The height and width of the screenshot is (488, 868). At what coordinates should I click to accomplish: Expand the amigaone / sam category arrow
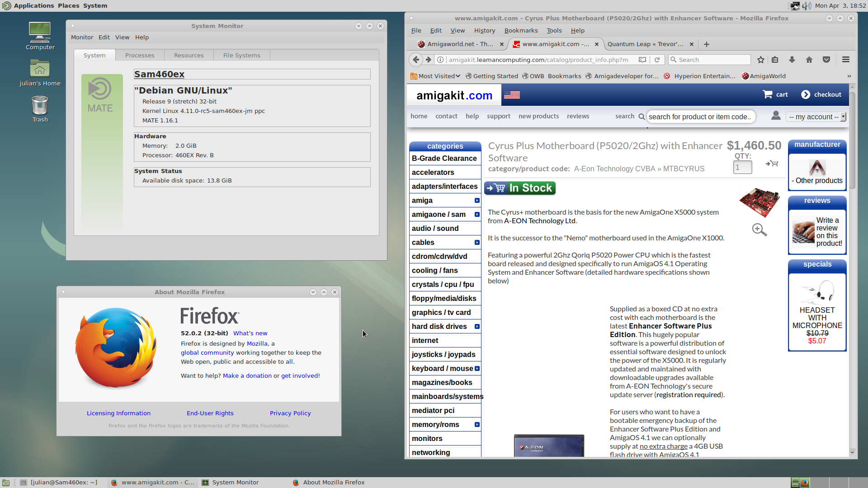tap(477, 215)
